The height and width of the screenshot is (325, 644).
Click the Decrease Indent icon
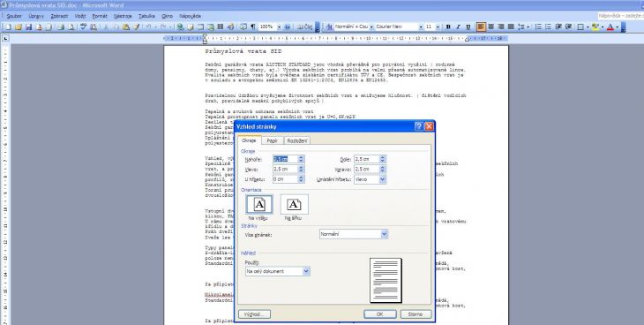pyautogui.click(x=558, y=27)
